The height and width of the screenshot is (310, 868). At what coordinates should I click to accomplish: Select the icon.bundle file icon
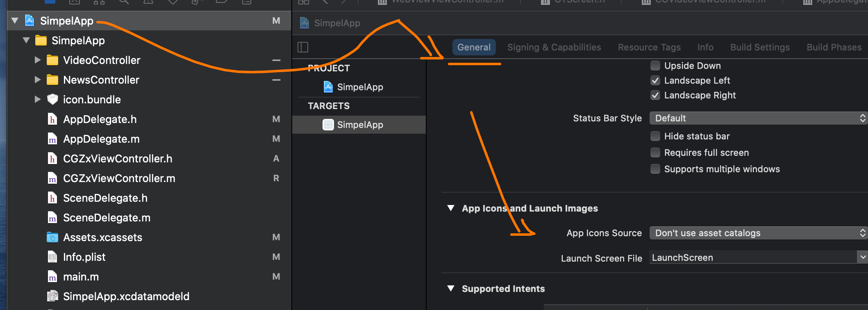tap(52, 100)
